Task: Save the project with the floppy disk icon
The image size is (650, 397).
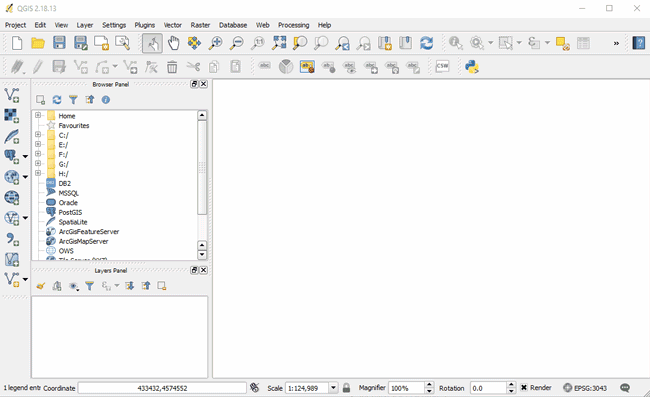Action: [x=59, y=43]
